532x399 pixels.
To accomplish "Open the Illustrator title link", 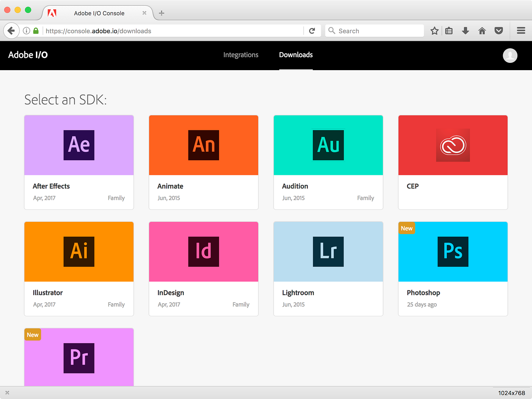I will coord(48,293).
